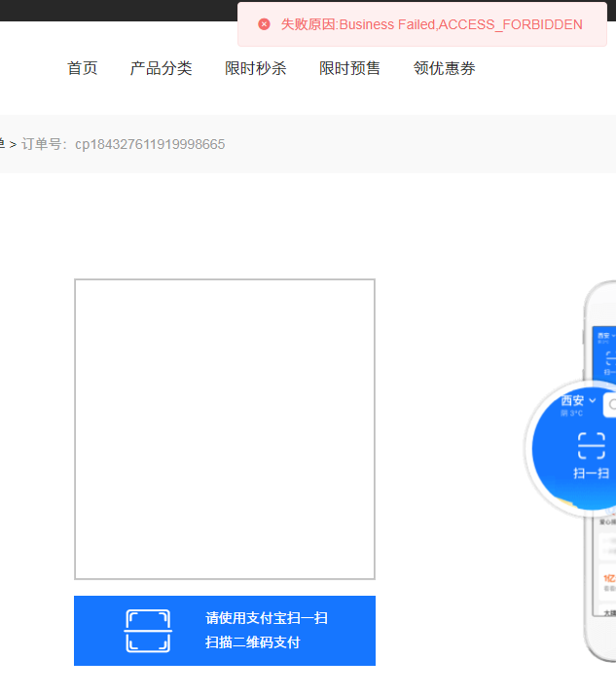Viewport: 616px width, 696px height.
Task: Open the 首页 navigation item
Action: (82, 68)
